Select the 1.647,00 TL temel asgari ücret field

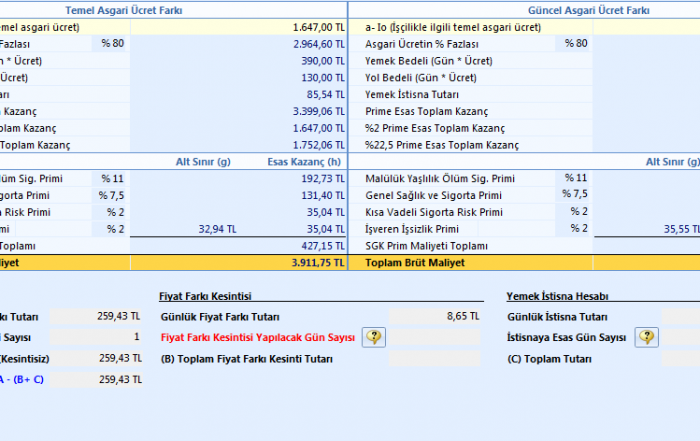pos(238,27)
